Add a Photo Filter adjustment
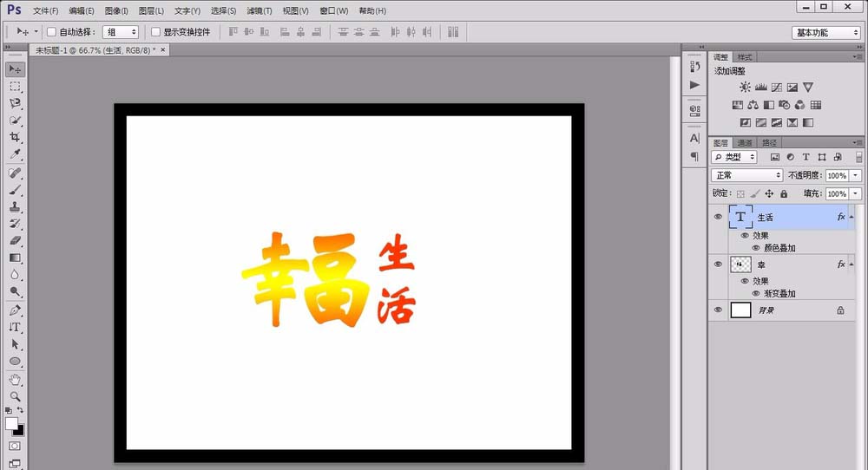The image size is (868, 470). pyautogui.click(x=785, y=105)
